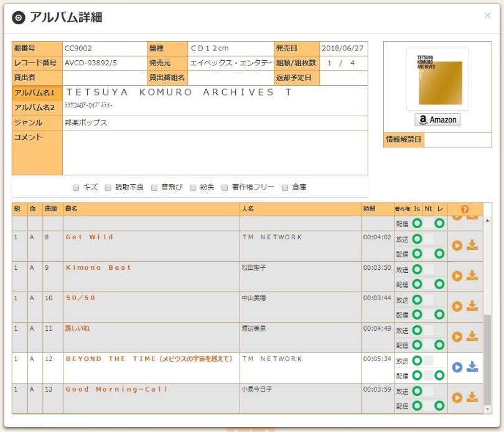Play the Kimono Beat track
Image resolution: width=504 pixels, height=432 pixels.
pyautogui.click(x=457, y=276)
